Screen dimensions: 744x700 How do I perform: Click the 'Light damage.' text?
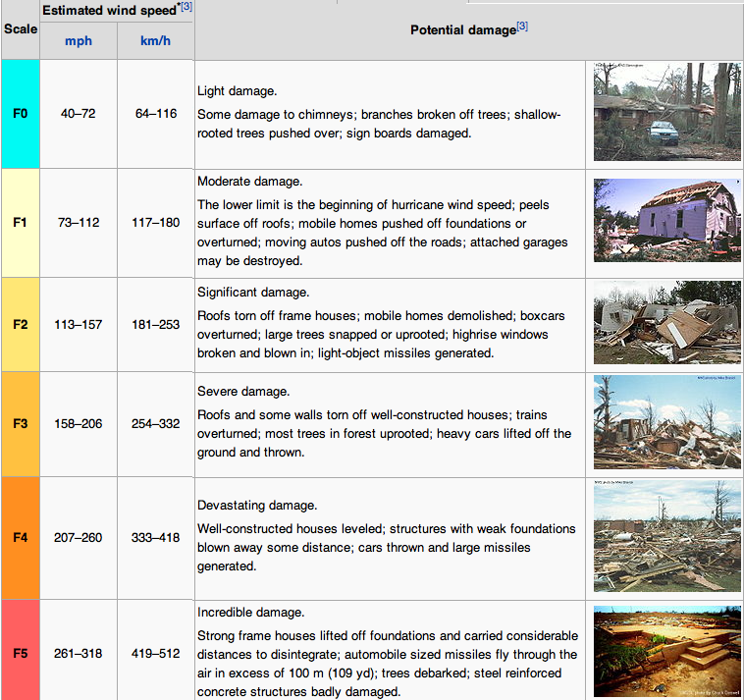pos(237,91)
